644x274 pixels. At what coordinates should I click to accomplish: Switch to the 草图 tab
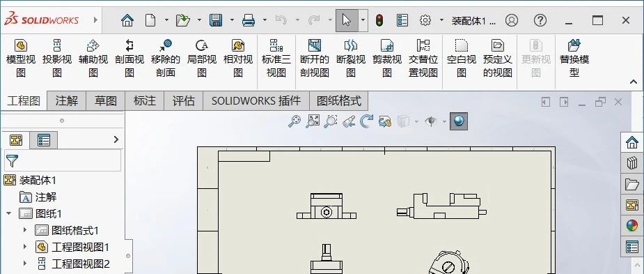(x=106, y=101)
